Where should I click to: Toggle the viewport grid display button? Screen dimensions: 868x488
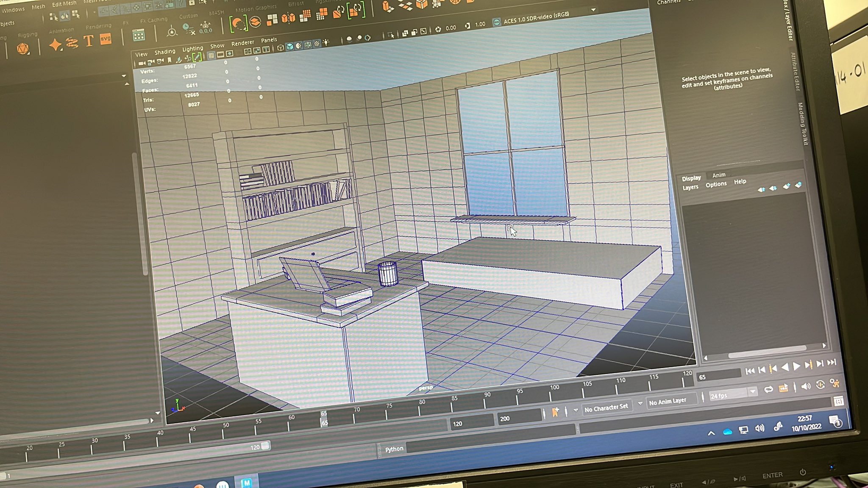pyautogui.click(x=211, y=55)
